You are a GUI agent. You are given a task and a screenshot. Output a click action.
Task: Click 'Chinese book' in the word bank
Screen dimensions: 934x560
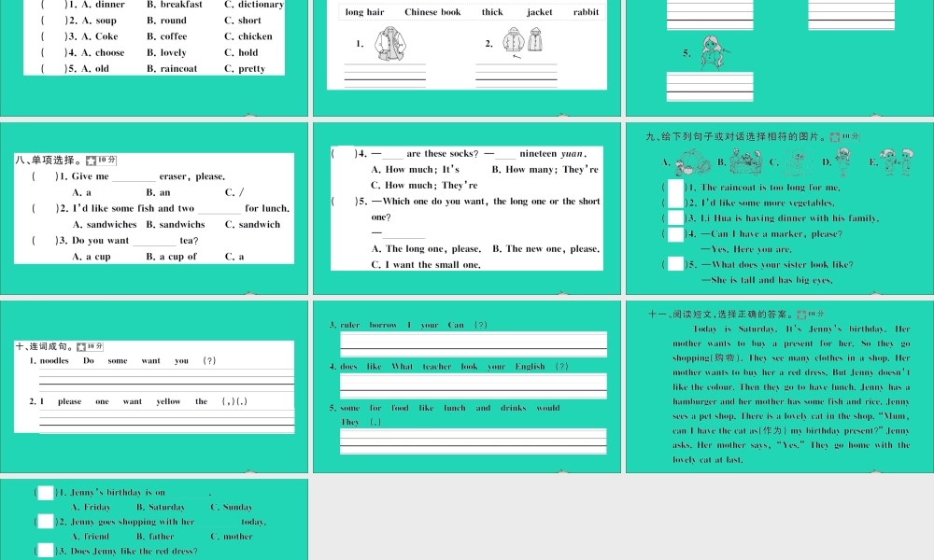(432, 12)
